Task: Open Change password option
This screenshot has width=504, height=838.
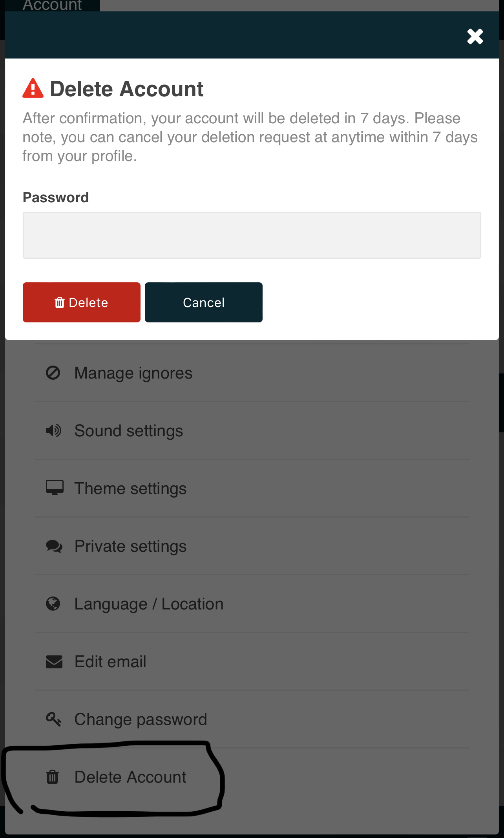Action: [x=141, y=719]
